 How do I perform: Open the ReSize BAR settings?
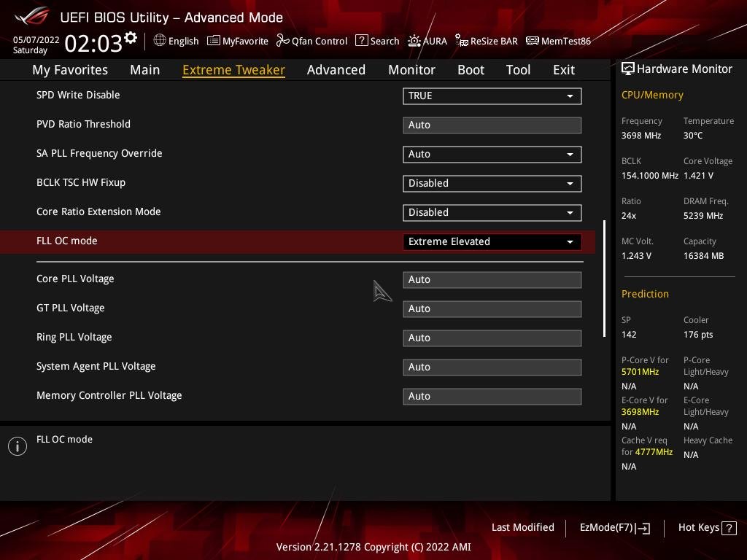pos(486,41)
